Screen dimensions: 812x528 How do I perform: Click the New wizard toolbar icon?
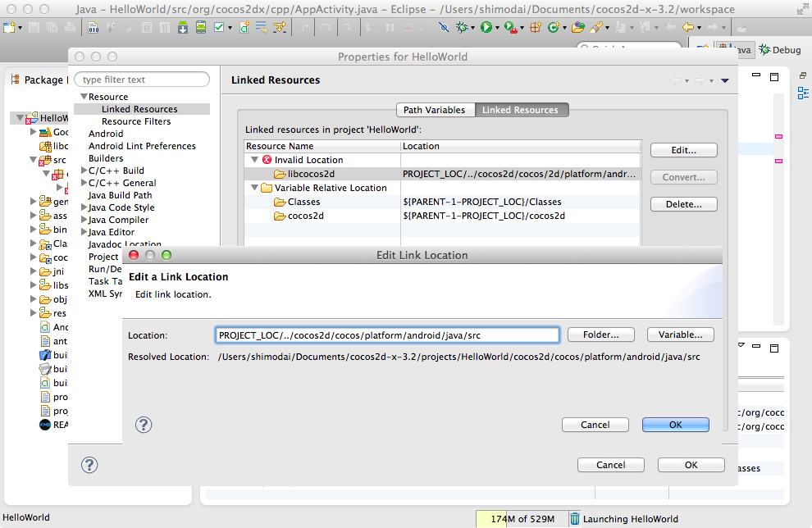[9, 27]
